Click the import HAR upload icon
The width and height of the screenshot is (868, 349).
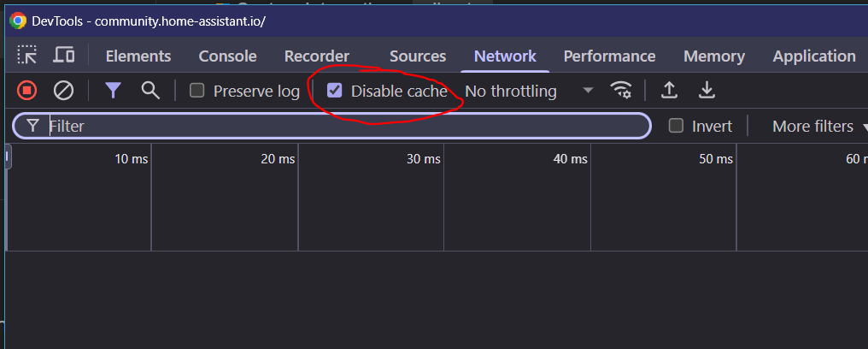(x=670, y=91)
